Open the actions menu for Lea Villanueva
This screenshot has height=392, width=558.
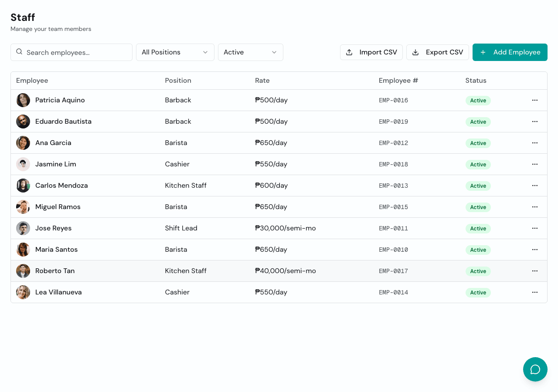[x=535, y=292]
